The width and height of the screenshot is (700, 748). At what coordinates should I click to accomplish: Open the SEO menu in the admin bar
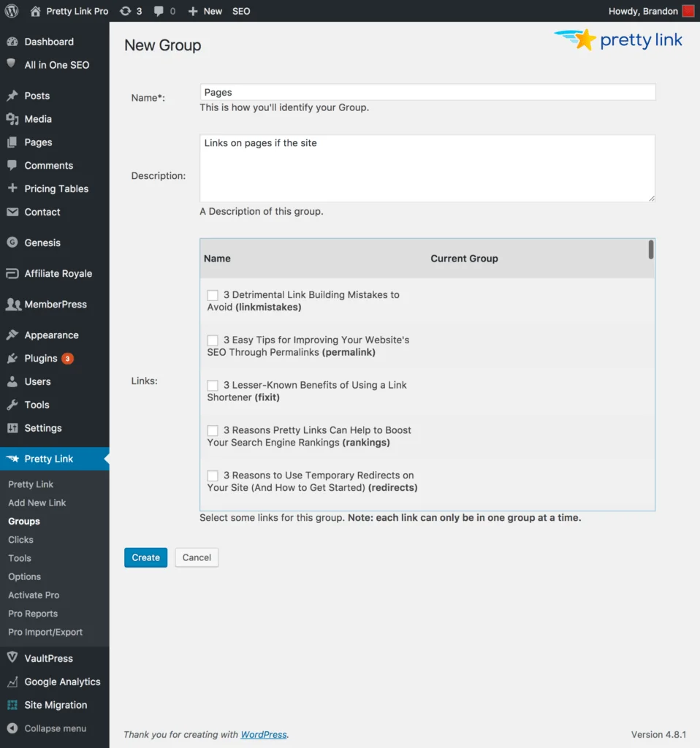click(x=241, y=11)
